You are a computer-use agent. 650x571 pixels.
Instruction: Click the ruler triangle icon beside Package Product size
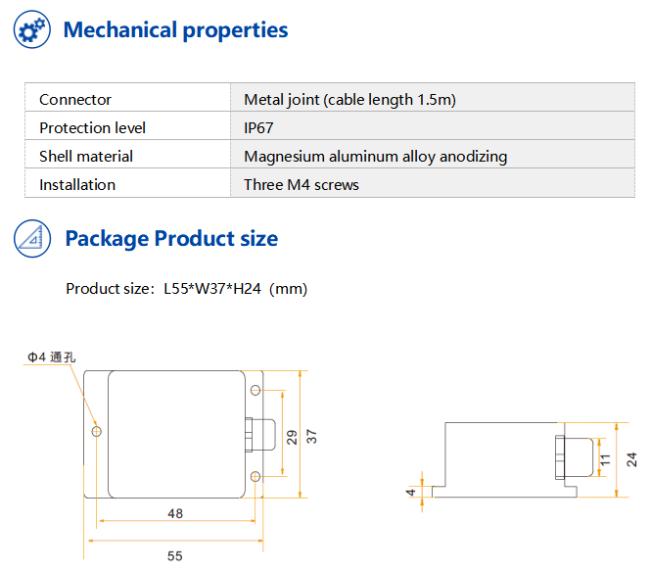[x=32, y=238]
